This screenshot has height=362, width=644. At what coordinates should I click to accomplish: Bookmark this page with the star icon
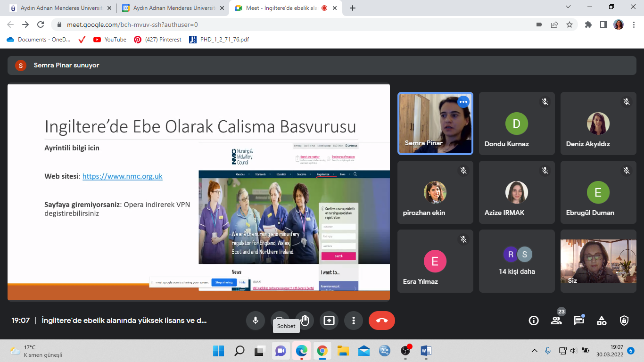[570, 25]
